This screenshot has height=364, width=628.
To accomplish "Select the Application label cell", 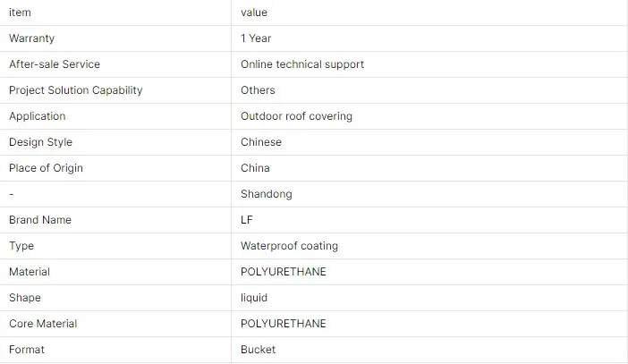I will pyautogui.click(x=37, y=116).
